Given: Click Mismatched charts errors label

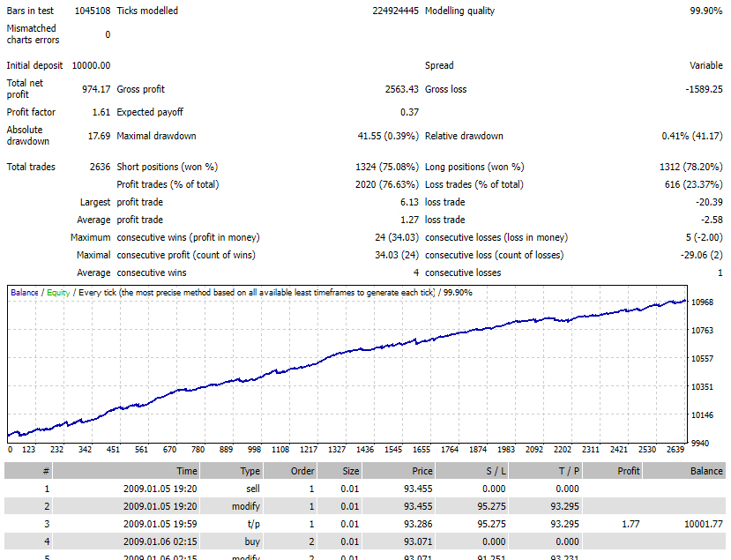Looking at the screenshot, I should (x=33, y=34).
